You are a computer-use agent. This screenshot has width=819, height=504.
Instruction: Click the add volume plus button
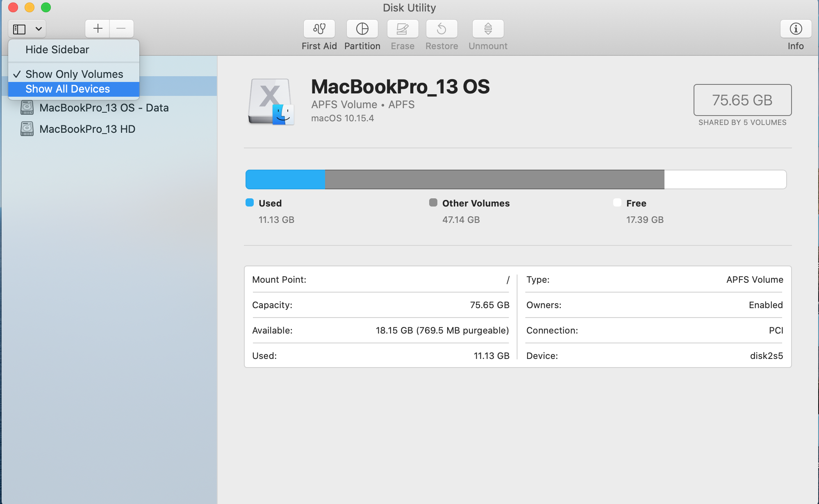[98, 29]
